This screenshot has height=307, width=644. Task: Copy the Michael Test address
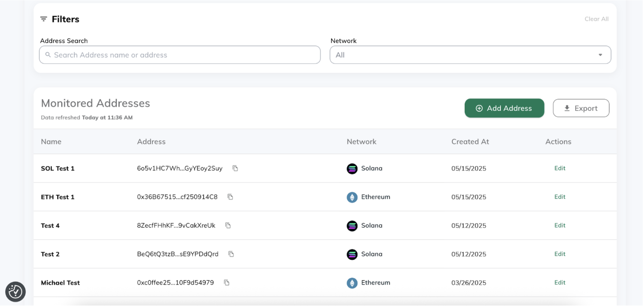pyautogui.click(x=227, y=283)
